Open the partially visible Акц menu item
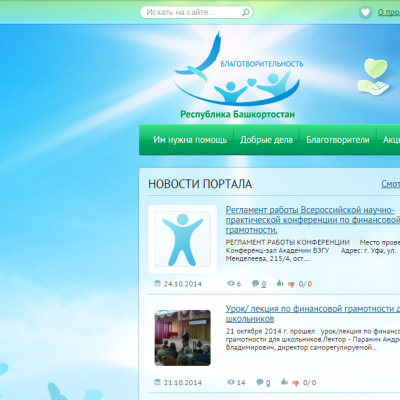The image size is (400, 400). coord(389,140)
